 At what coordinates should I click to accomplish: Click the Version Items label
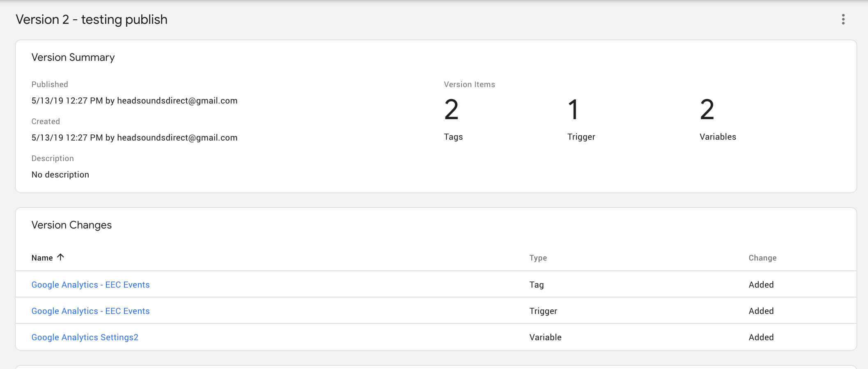469,84
